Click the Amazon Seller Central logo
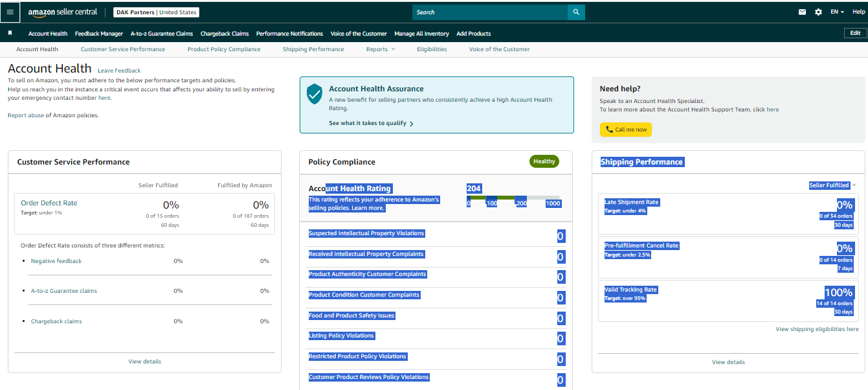868x390 pixels. coord(62,12)
